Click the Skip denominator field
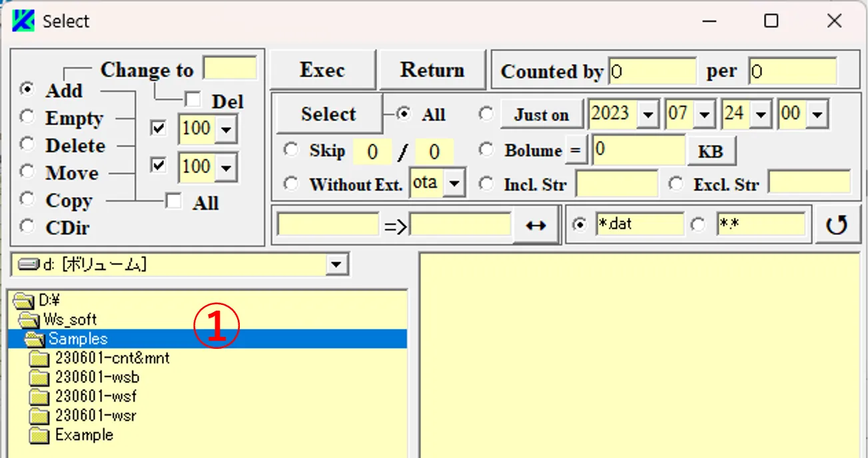 point(434,152)
